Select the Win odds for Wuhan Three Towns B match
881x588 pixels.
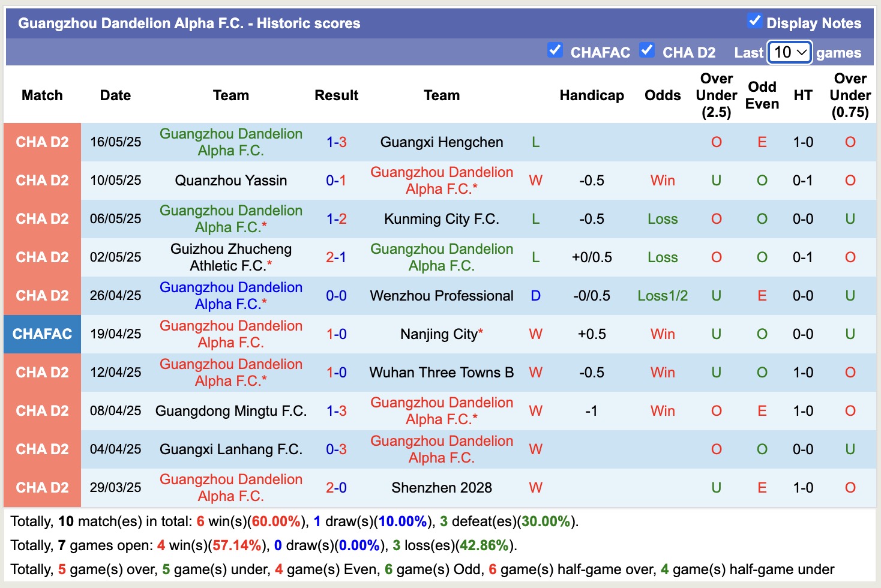[x=662, y=372]
